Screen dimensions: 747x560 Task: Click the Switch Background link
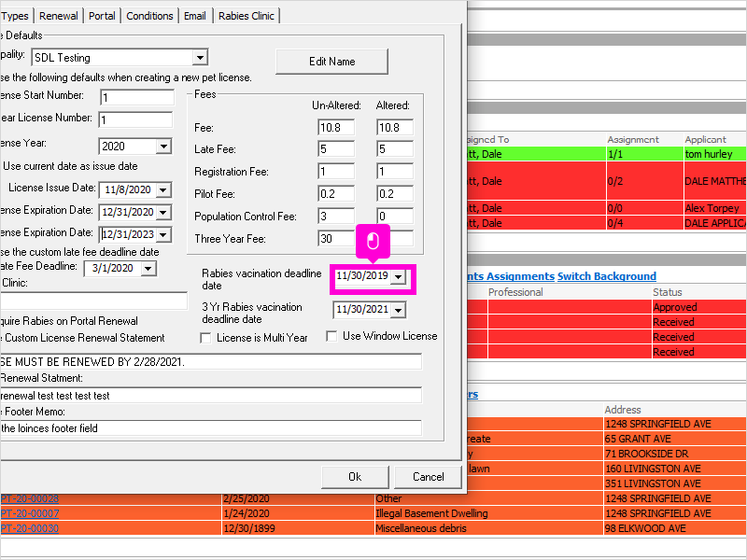click(x=606, y=276)
